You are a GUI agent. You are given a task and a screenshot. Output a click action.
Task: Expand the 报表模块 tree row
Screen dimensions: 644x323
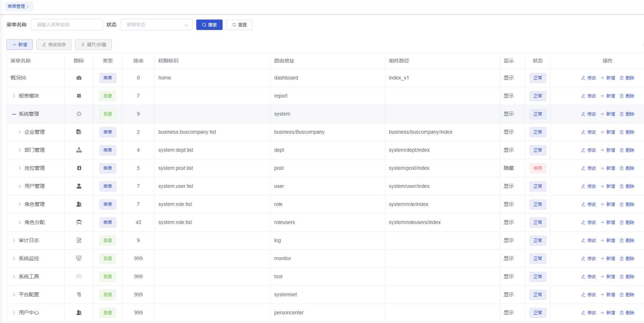(14, 96)
